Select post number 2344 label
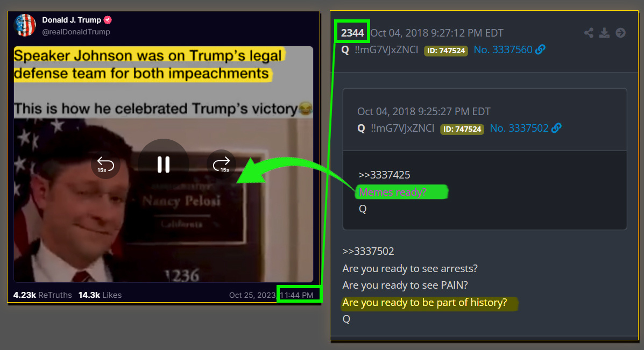This screenshot has width=644, height=350. pos(352,32)
